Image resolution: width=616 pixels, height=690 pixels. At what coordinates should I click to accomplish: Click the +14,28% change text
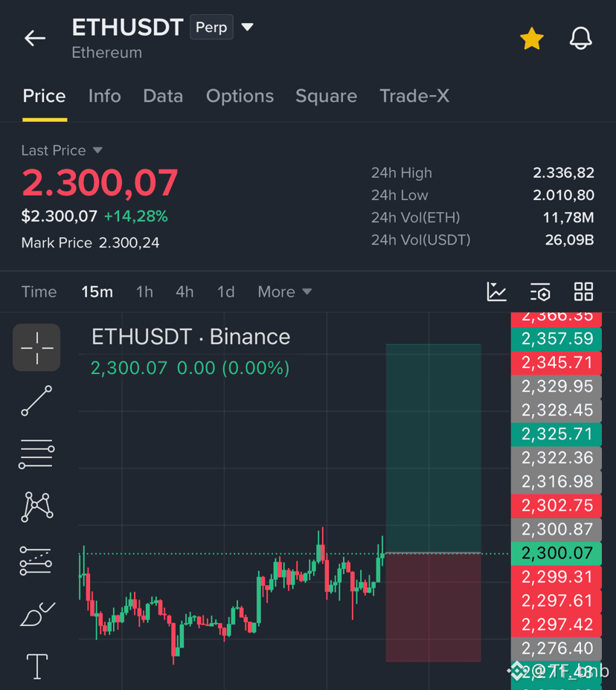point(135,216)
